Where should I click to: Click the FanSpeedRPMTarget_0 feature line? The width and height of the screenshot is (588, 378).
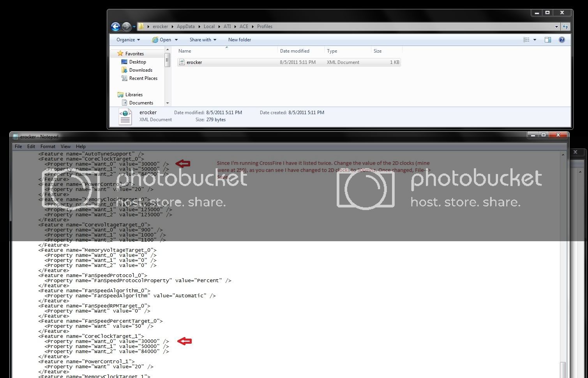[94, 306]
